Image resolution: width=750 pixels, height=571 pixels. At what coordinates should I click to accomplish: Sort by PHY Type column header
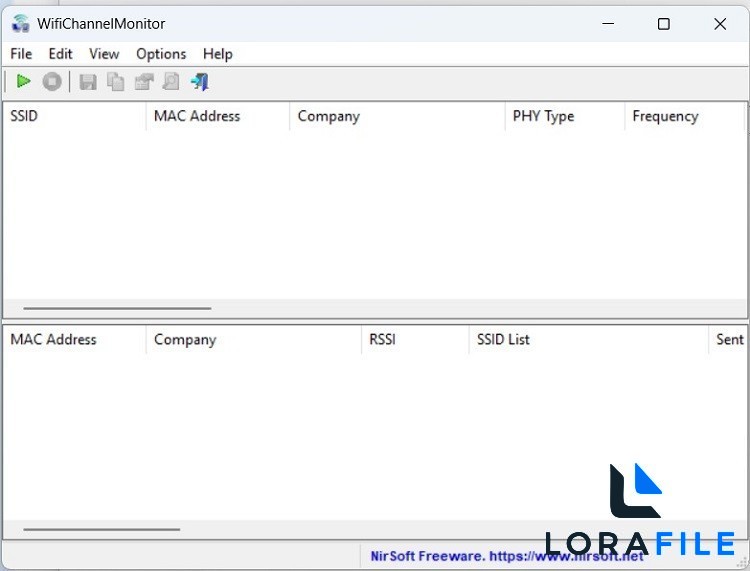(564, 116)
